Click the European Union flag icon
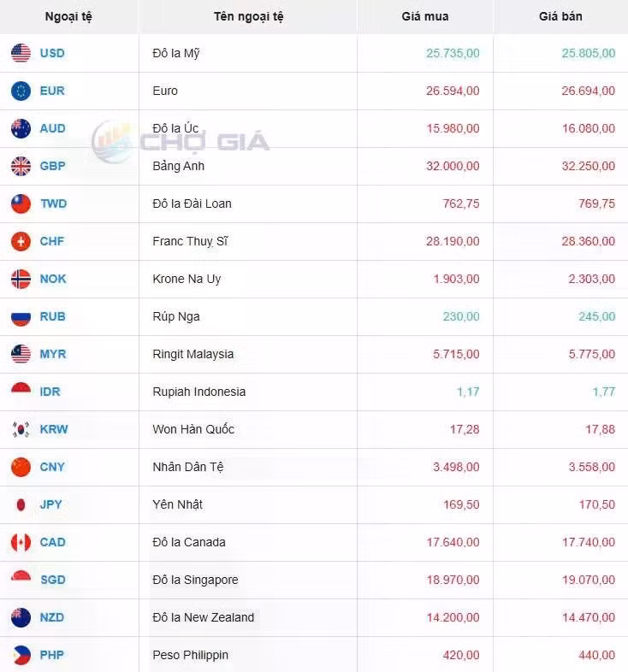 (21, 91)
